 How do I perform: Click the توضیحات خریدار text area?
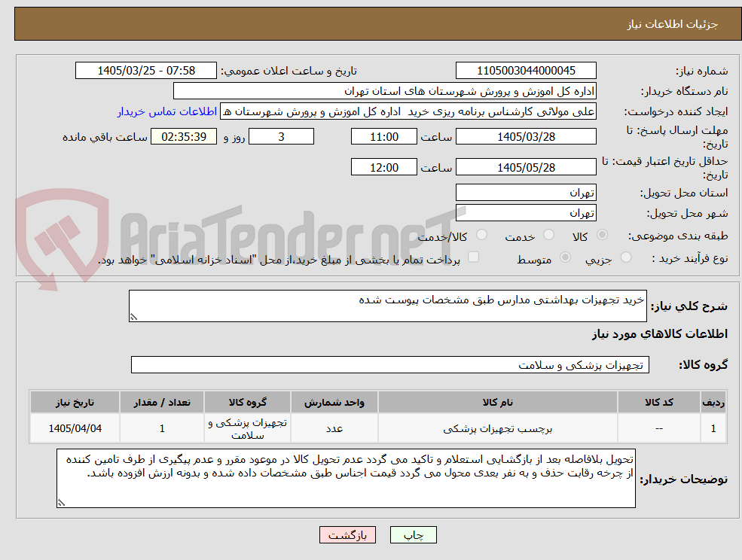tap(346, 479)
